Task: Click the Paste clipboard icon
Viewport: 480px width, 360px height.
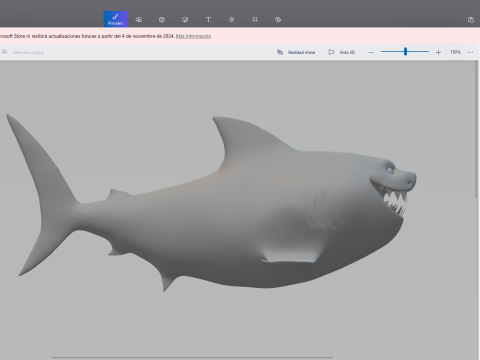Action: coord(471,20)
